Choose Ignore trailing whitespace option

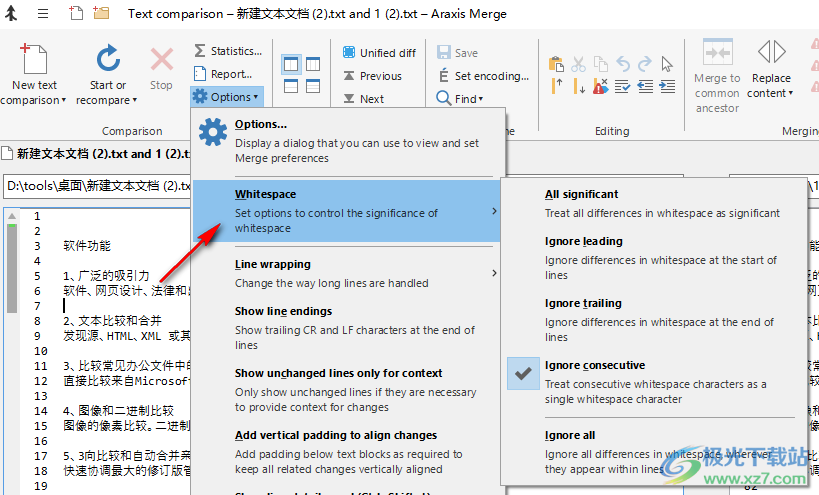pyautogui.click(x=653, y=320)
